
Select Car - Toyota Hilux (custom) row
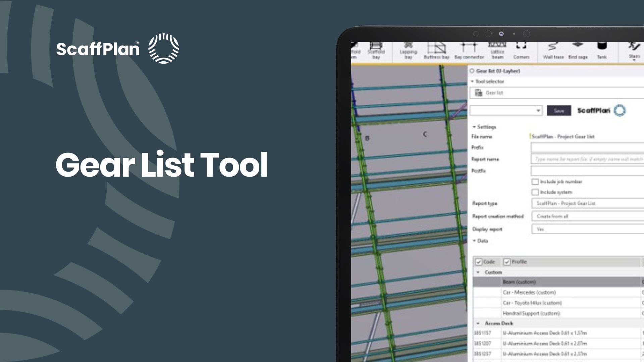click(x=558, y=303)
